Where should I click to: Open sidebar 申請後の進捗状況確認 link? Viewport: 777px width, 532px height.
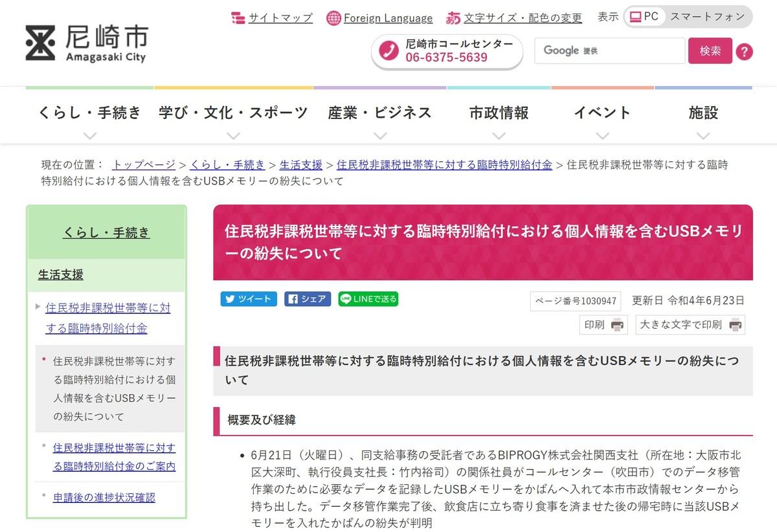104,497
